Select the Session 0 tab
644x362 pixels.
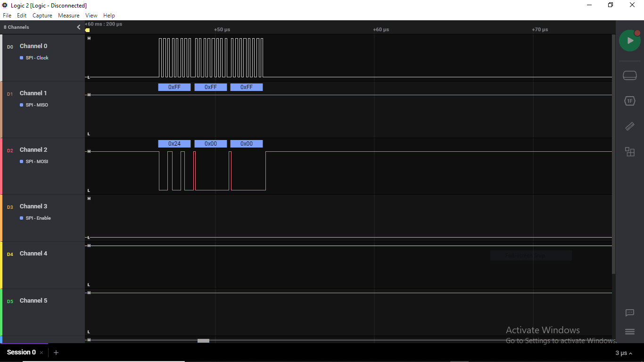pyautogui.click(x=21, y=353)
